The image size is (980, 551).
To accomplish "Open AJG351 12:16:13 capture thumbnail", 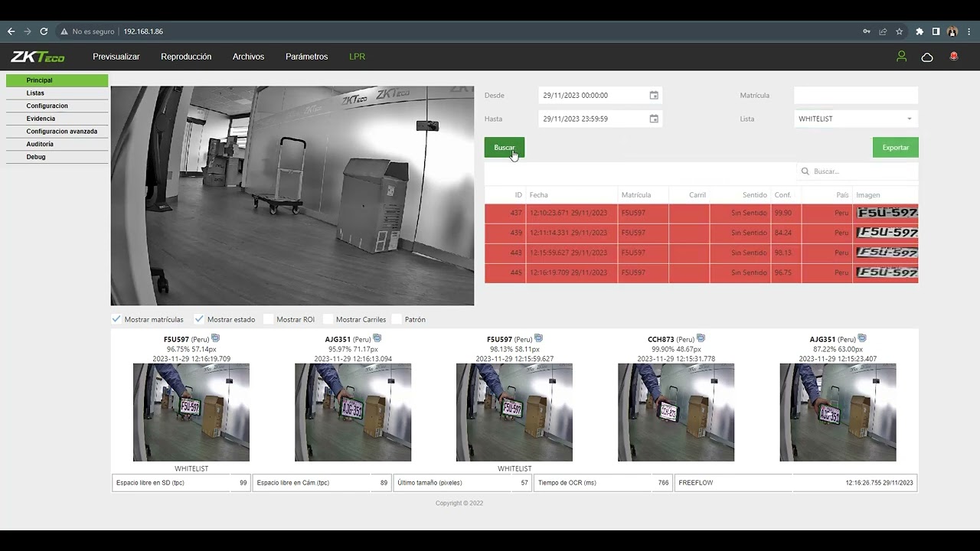I will click(353, 412).
